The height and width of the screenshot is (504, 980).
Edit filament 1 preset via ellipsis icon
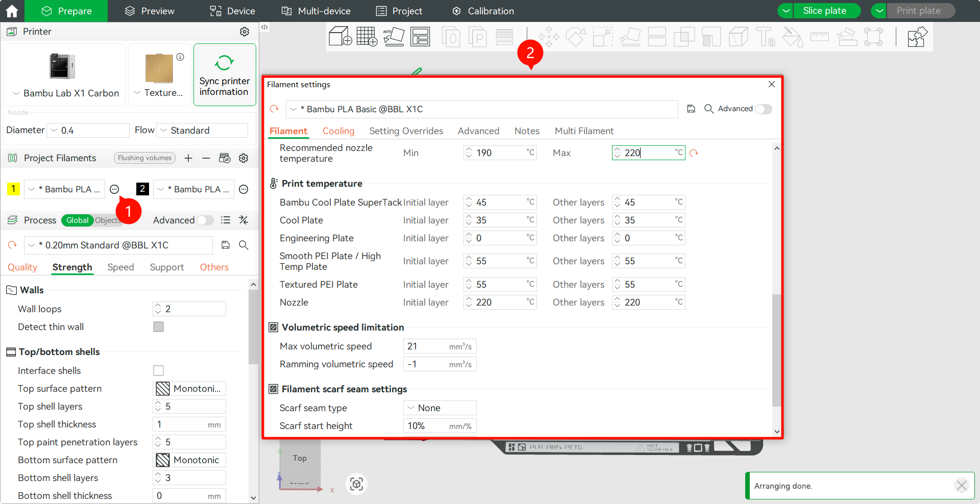(x=114, y=189)
